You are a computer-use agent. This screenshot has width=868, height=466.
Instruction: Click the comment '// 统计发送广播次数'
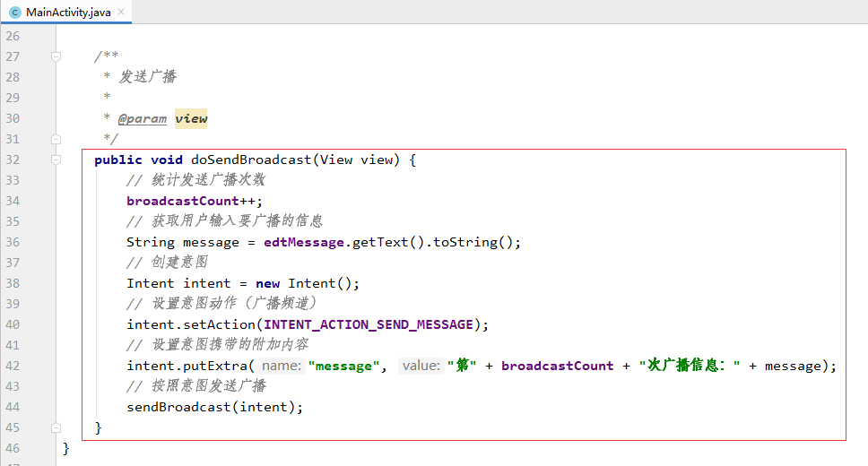[x=195, y=180]
